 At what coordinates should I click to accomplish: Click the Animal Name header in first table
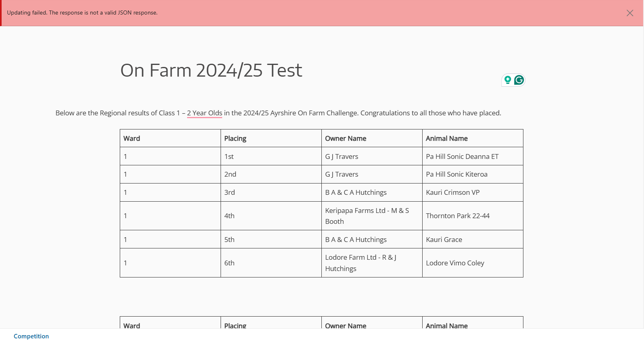click(x=473, y=138)
